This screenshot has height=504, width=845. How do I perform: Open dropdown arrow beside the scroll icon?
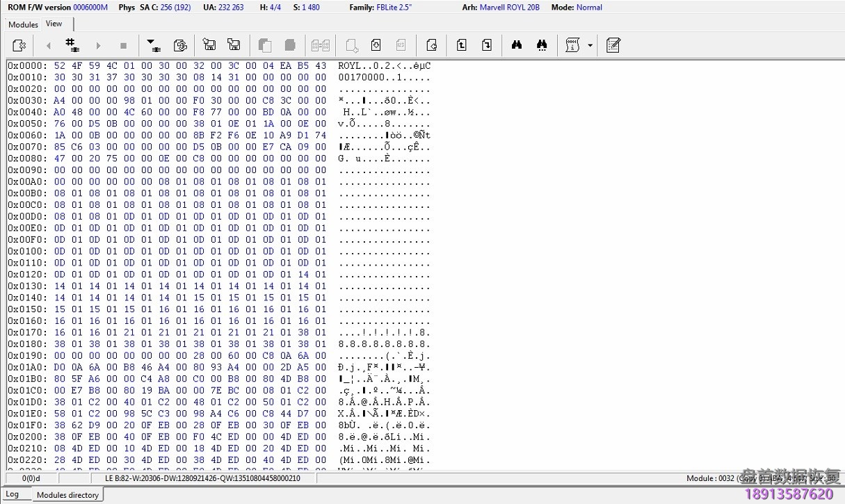(x=590, y=46)
